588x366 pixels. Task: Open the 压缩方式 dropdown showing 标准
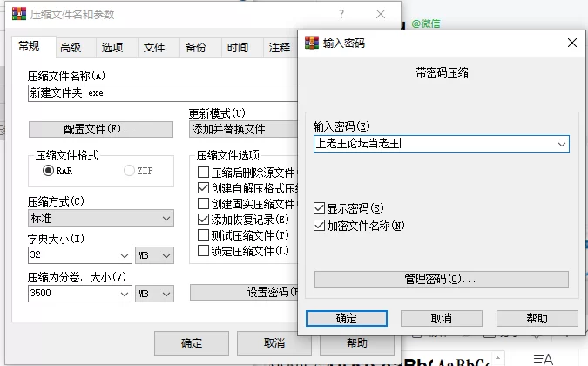(x=101, y=218)
